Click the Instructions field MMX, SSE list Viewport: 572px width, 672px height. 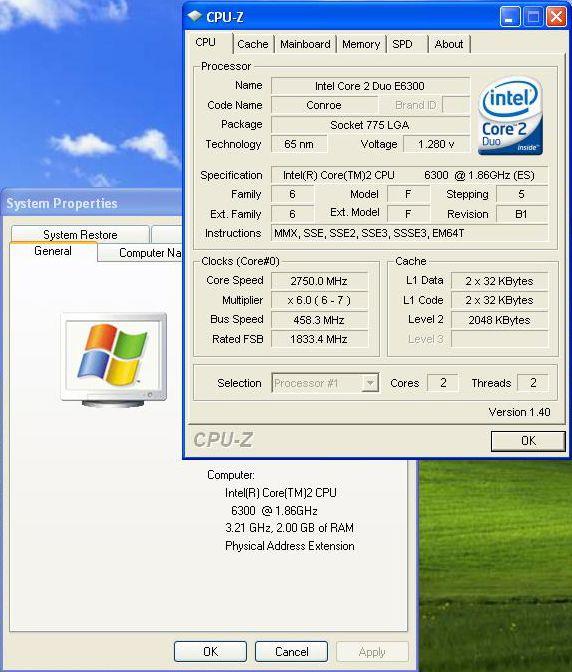tap(409, 233)
